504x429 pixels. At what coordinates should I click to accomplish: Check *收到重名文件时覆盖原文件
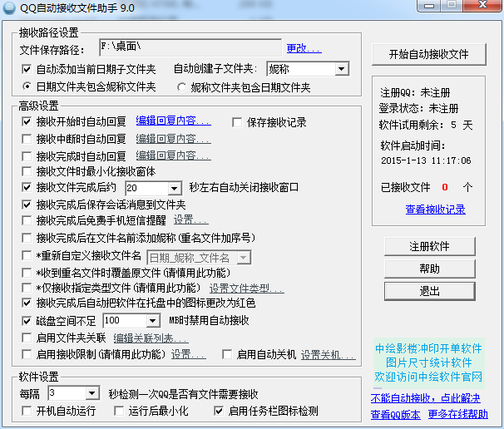point(27,274)
